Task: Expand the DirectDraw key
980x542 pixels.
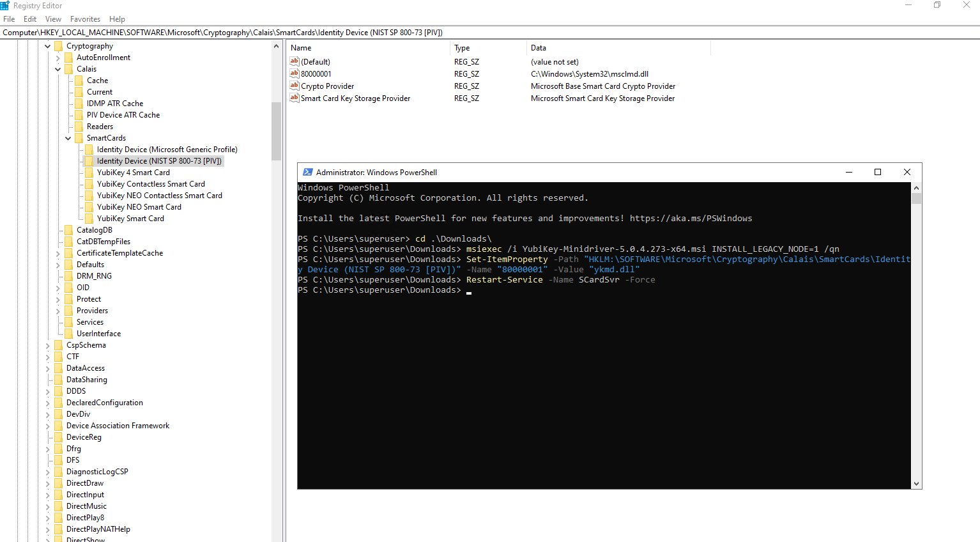Action: point(48,483)
